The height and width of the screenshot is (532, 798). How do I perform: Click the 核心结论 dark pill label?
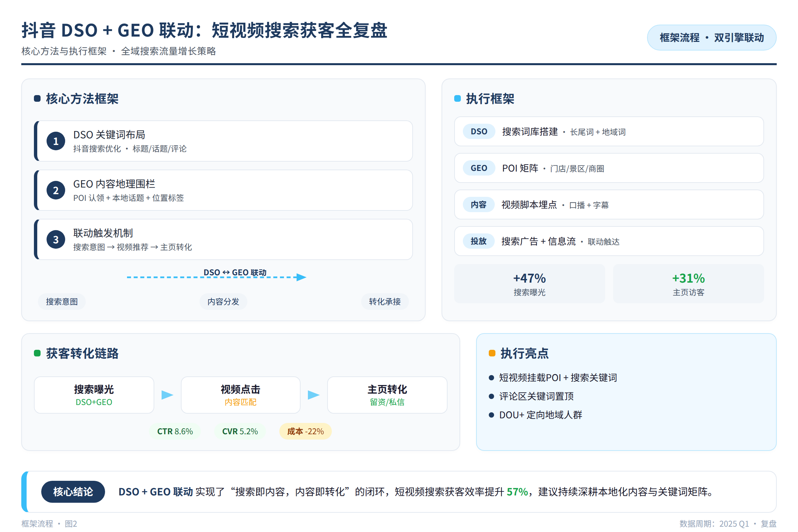click(x=73, y=492)
